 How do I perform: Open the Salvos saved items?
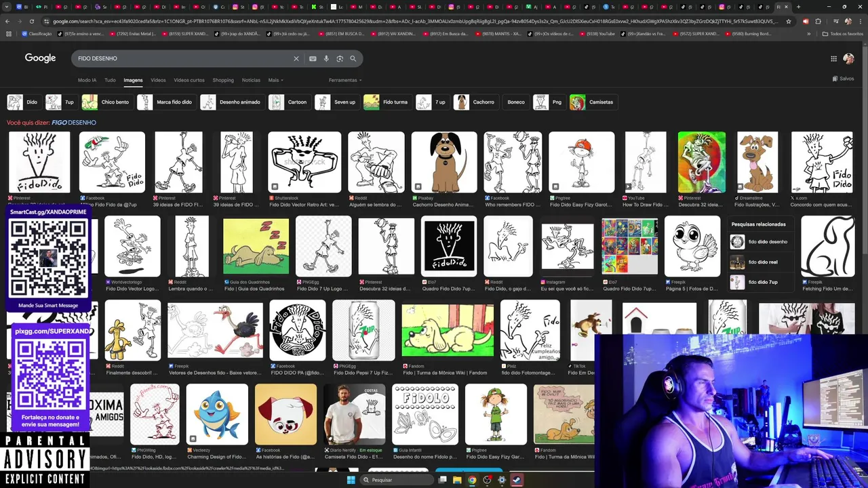pos(843,79)
